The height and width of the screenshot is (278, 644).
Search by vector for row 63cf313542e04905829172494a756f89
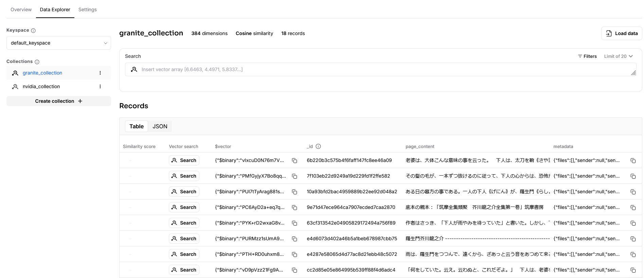[184, 223]
